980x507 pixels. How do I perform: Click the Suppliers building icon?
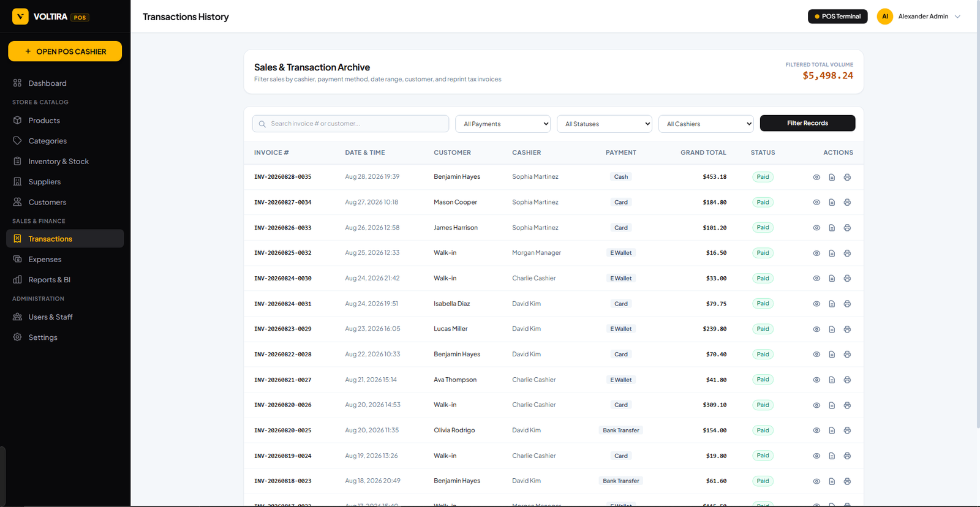point(17,182)
